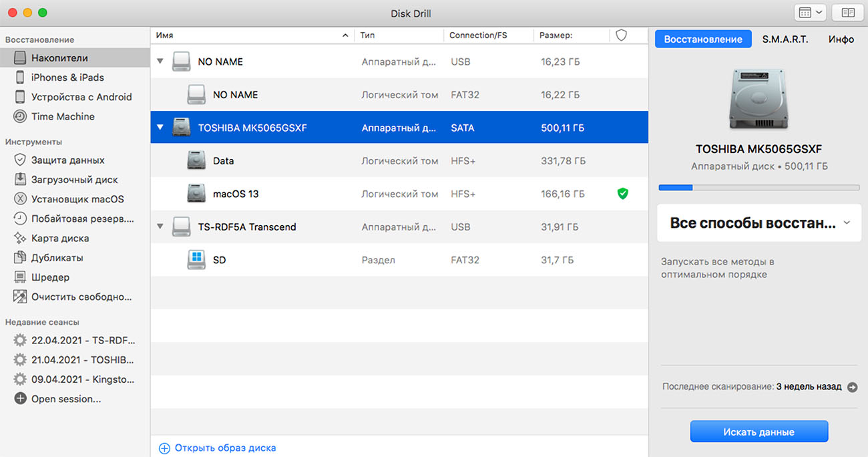
Task: Click the Time Machine icon in sidebar
Action: tap(20, 116)
